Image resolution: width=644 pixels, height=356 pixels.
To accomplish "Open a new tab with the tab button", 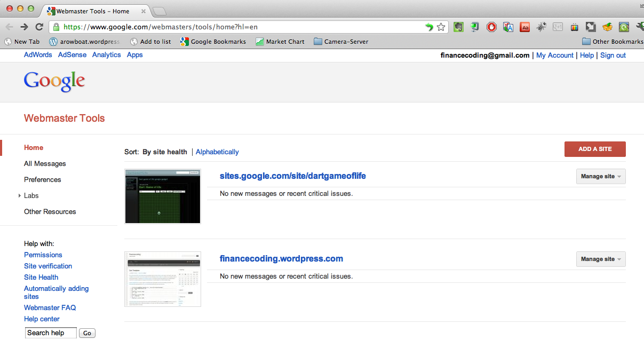I will [x=159, y=11].
